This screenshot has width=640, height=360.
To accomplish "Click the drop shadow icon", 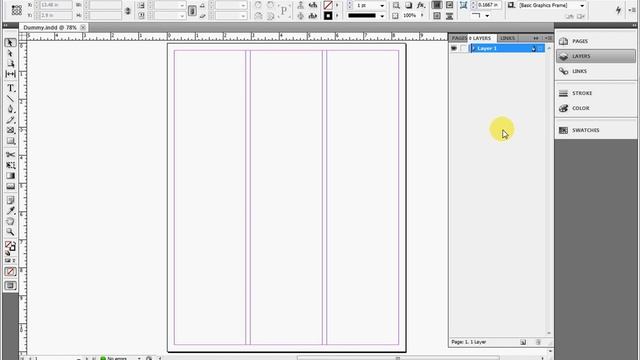I will point(409,5).
